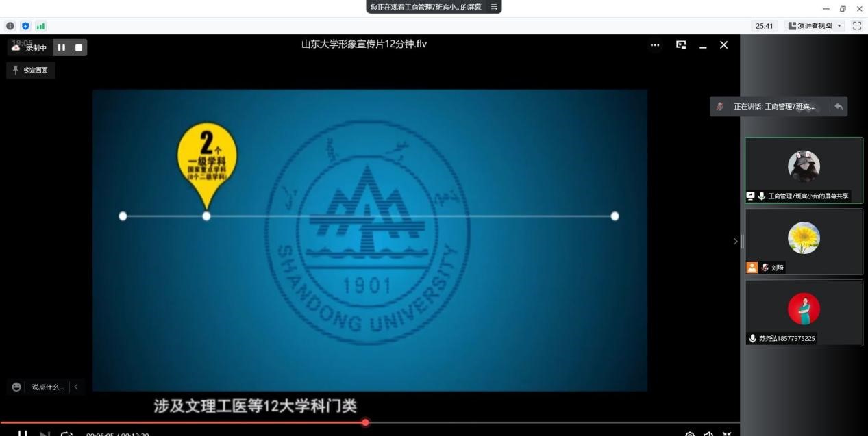Click the red video progress slider handle

click(365, 422)
